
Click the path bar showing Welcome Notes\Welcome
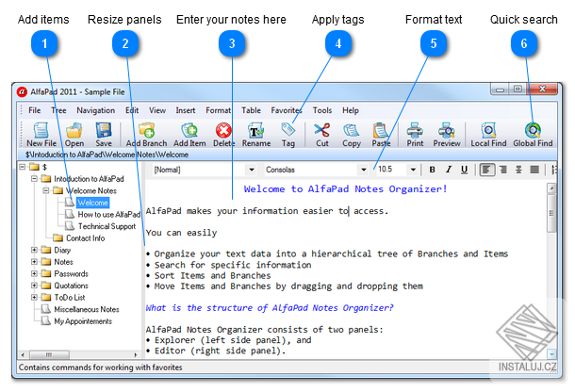[107, 155]
